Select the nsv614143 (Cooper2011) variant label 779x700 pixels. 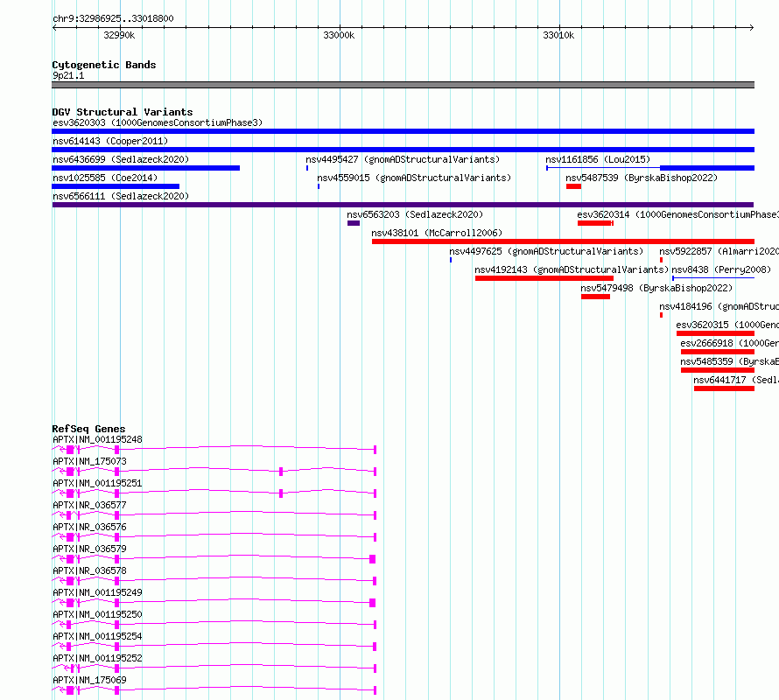click(x=110, y=141)
